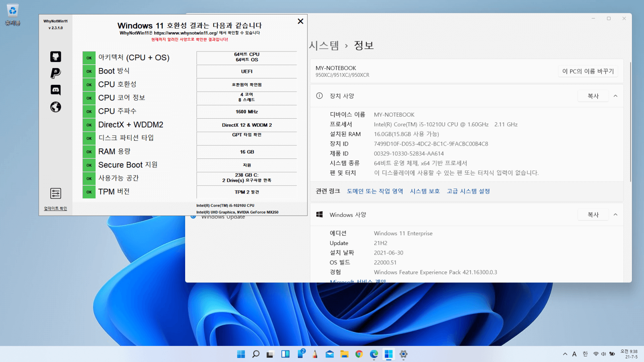Open the '시스템 보호' link

coord(425,191)
